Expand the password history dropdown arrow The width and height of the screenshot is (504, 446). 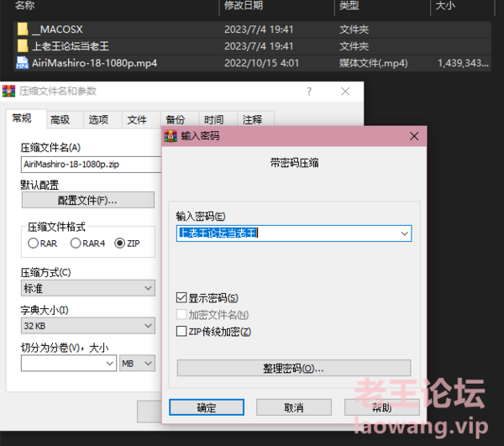point(404,233)
